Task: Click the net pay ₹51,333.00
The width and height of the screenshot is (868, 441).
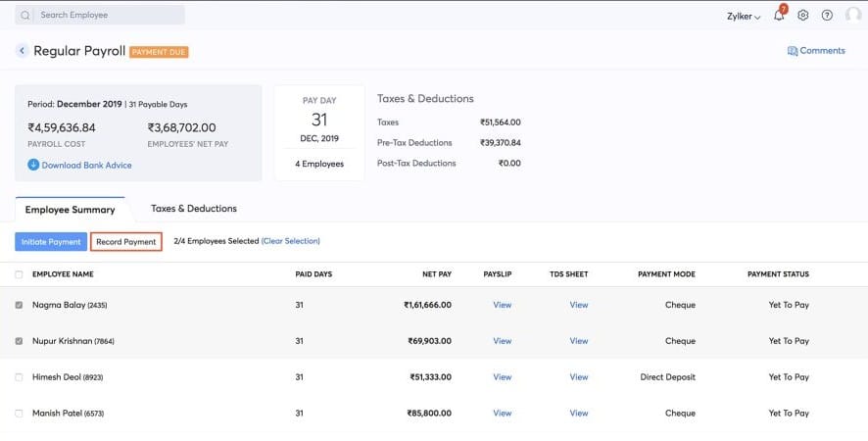Action: [x=431, y=376]
